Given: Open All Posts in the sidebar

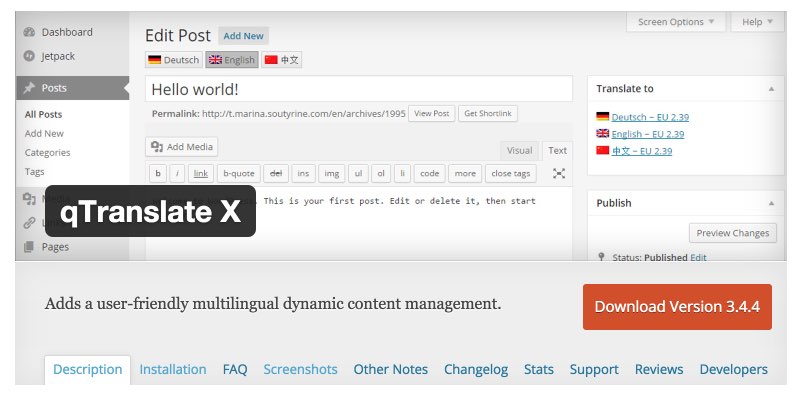Looking at the screenshot, I should click(x=43, y=115).
